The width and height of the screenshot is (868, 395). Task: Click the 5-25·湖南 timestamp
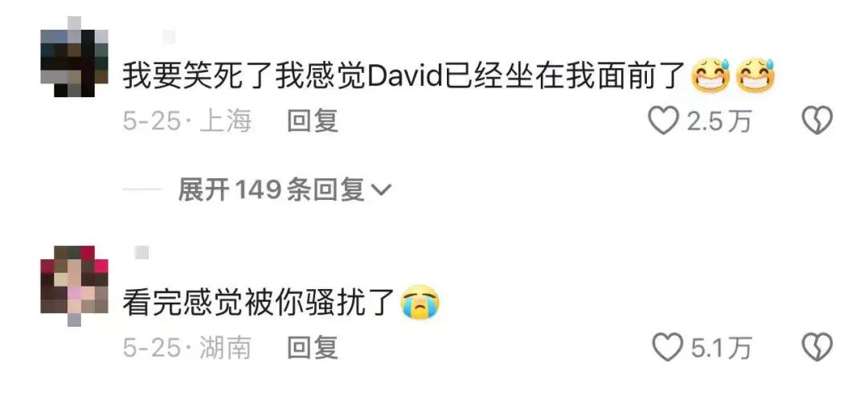click(187, 348)
